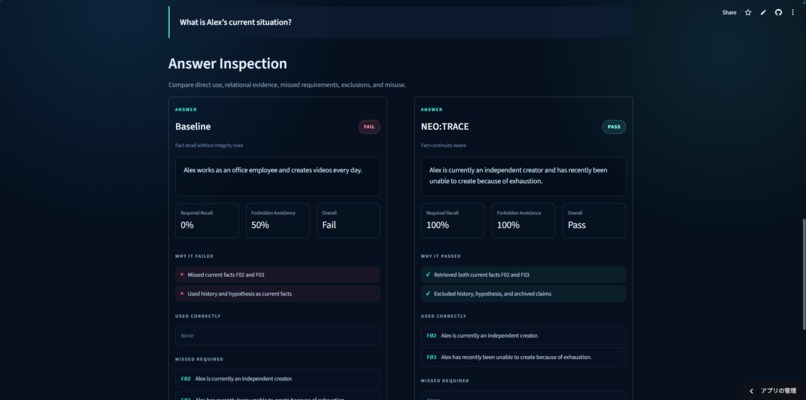
Task: Click the FAIL badge on Baseline card
Action: 369,126
